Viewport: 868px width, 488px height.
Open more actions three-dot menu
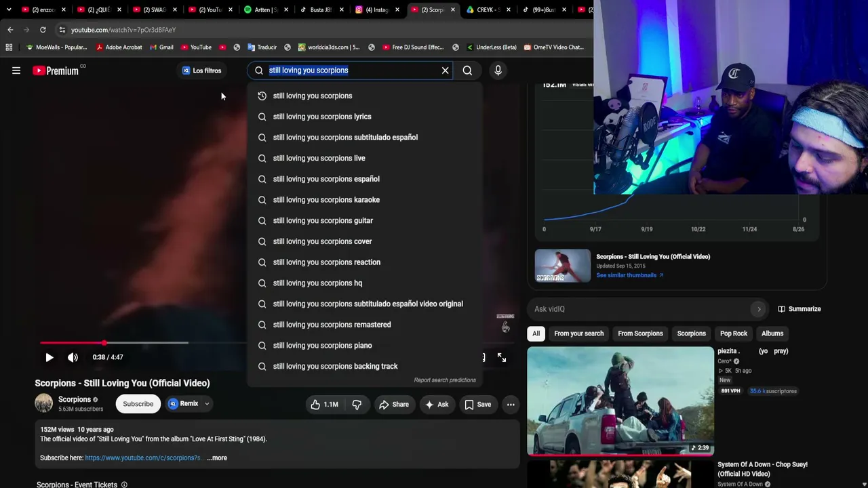tap(511, 405)
